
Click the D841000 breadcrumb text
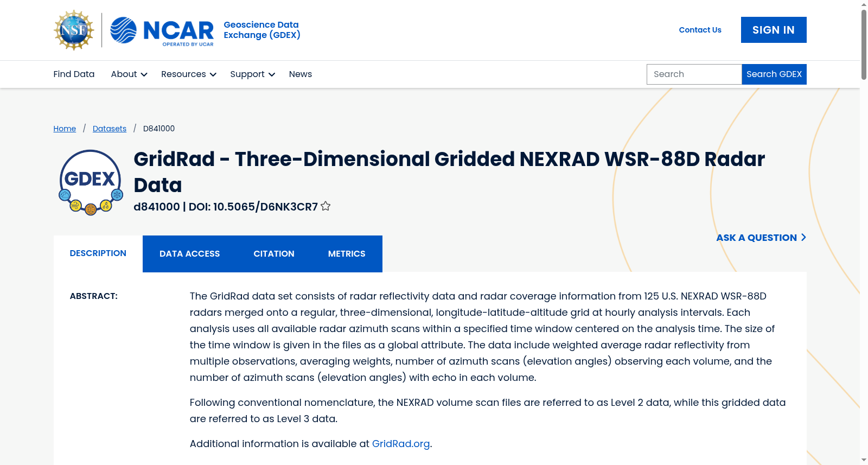click(159, 129)
